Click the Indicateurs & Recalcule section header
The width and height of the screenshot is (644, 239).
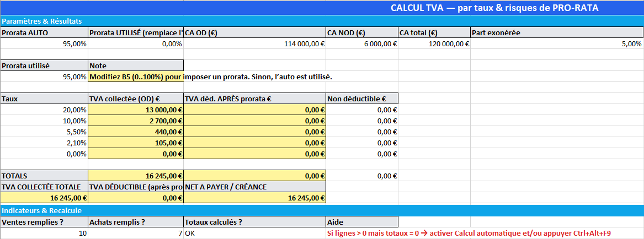(x=42, y=210)
